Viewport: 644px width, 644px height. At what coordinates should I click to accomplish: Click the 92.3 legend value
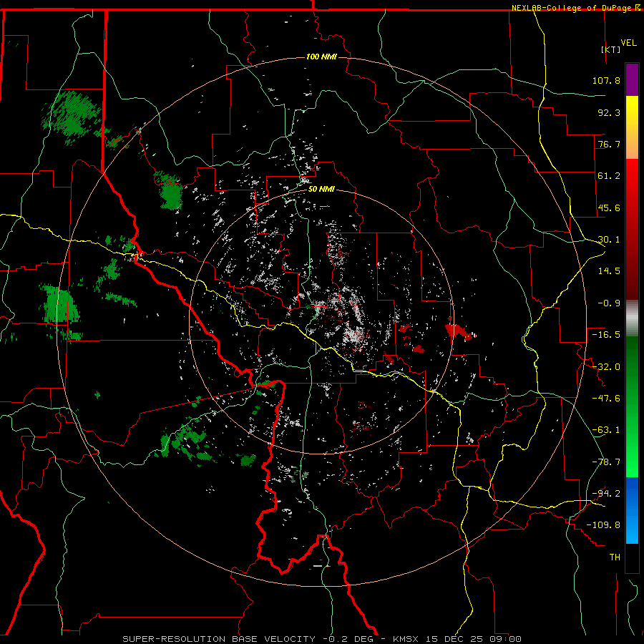pos(609,112)
